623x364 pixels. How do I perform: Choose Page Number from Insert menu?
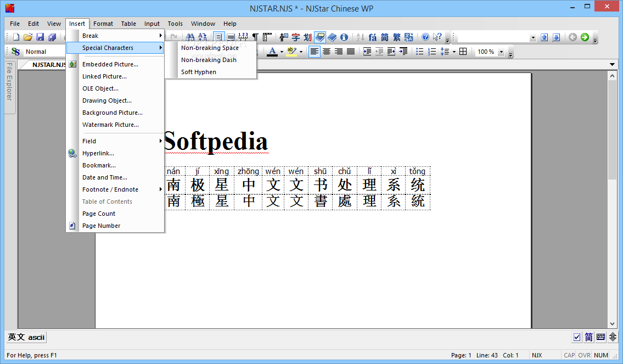coord(115,226)
